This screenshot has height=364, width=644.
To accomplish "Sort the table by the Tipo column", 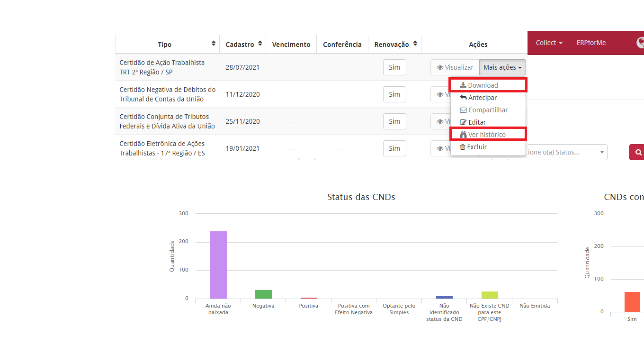I will [x=214, y=44].
